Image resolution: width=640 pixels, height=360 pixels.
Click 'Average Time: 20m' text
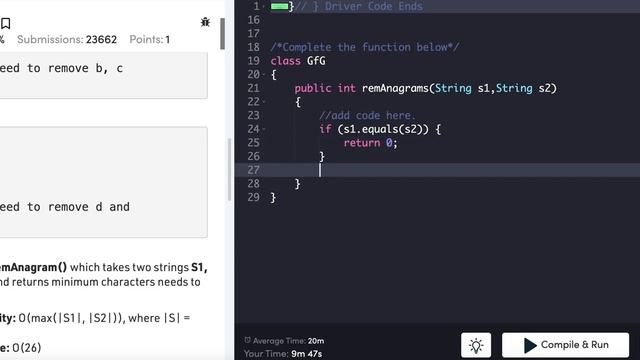[x=288, y=341]
